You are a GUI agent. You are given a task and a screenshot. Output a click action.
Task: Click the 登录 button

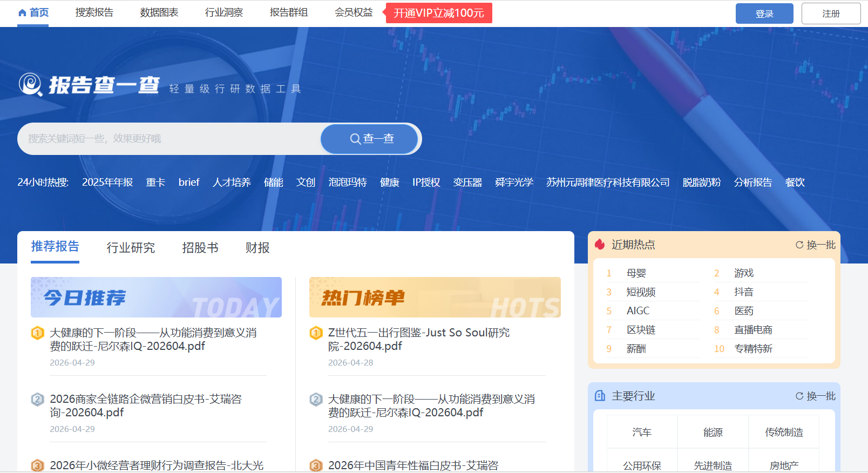click(x=764, y=13)
